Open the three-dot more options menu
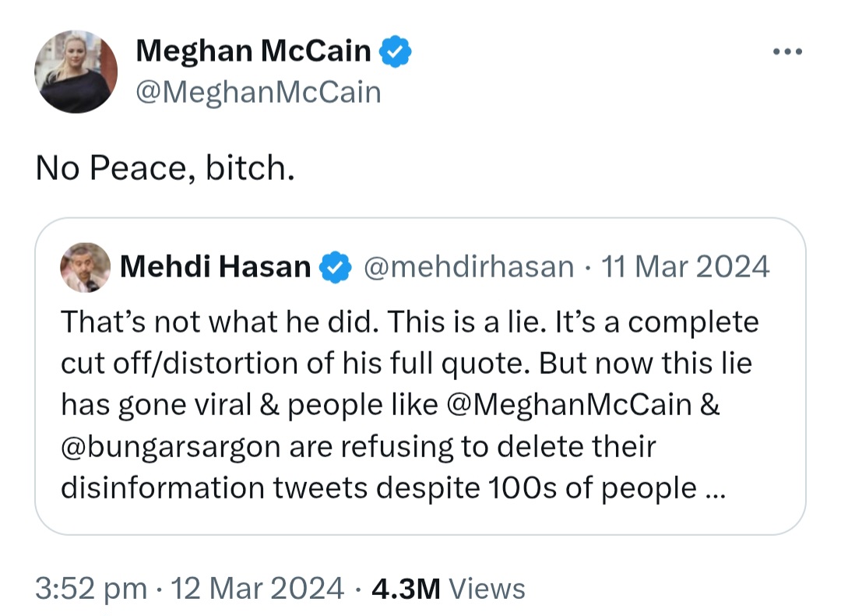 coord(787,51)
